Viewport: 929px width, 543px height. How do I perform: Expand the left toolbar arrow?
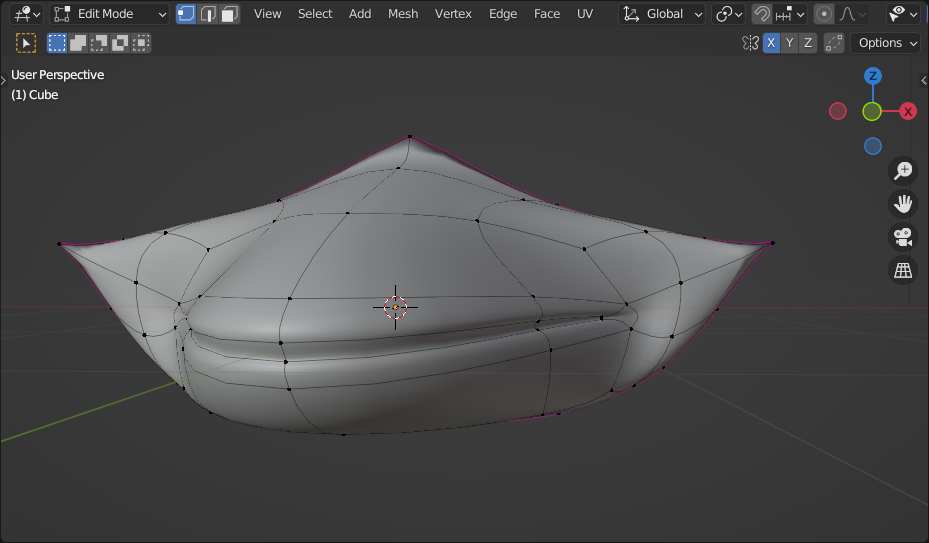coord(4,79)
